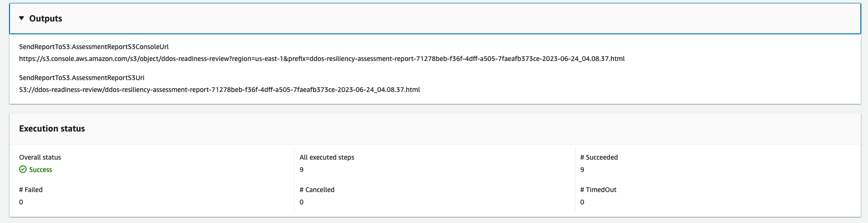Click the zero under # TimedOut
The image size is (868, 223).
point(582,202)
